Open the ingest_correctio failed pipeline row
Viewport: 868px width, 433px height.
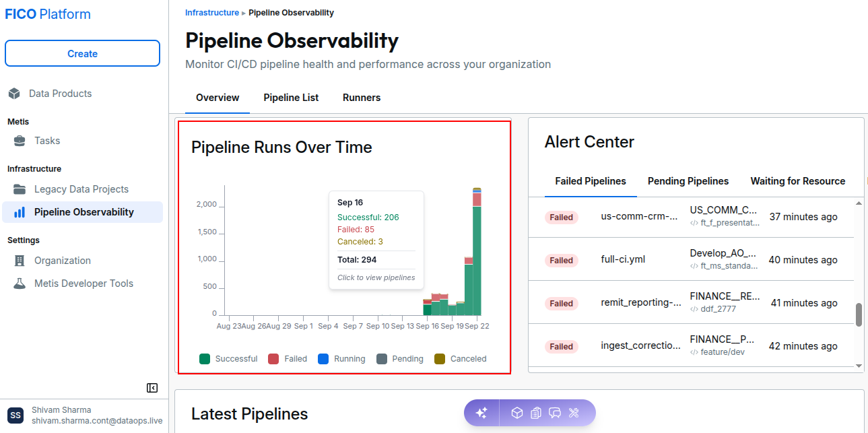[x=691, y=346]
